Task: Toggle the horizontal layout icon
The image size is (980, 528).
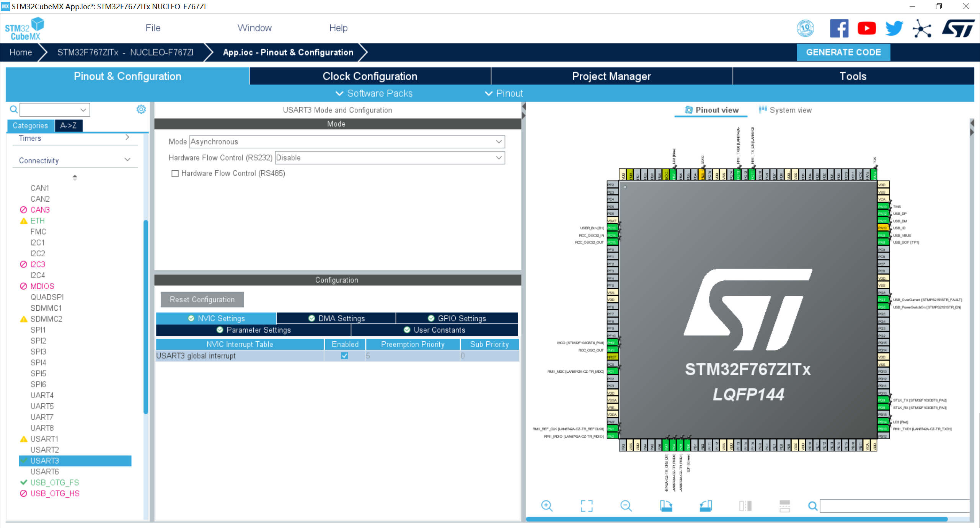Action: [x=784, y=506]
